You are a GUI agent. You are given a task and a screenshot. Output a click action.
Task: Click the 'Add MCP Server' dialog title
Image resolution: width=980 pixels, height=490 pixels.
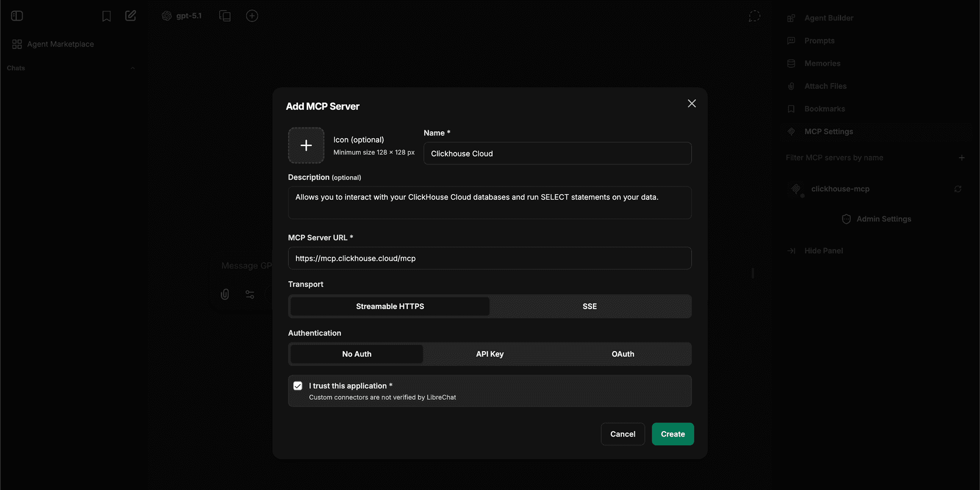322,106
